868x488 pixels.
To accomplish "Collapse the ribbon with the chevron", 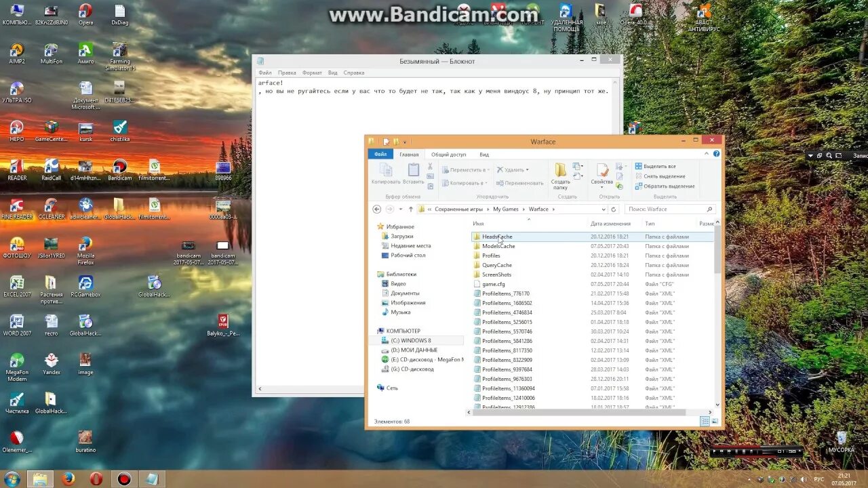I will (708, 154).
